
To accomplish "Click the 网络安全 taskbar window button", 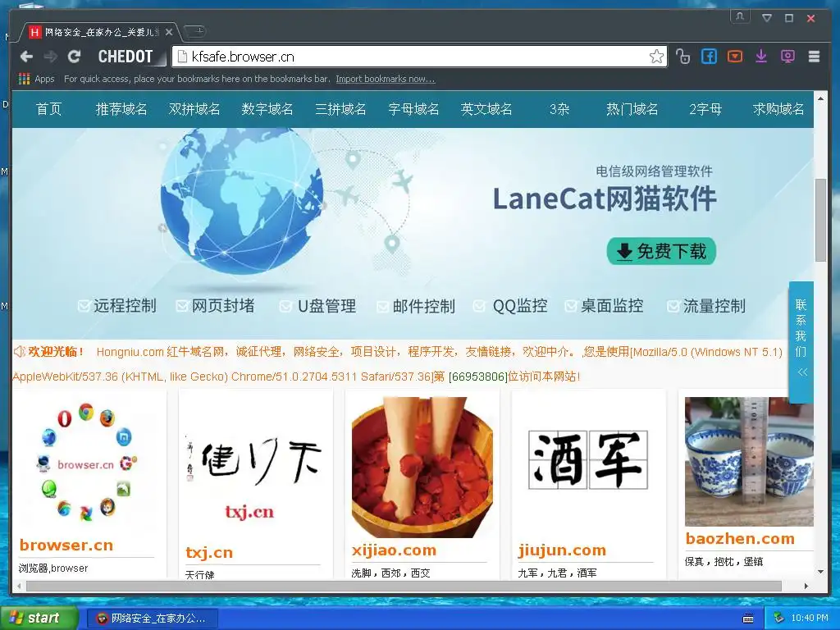I will 152,619.
